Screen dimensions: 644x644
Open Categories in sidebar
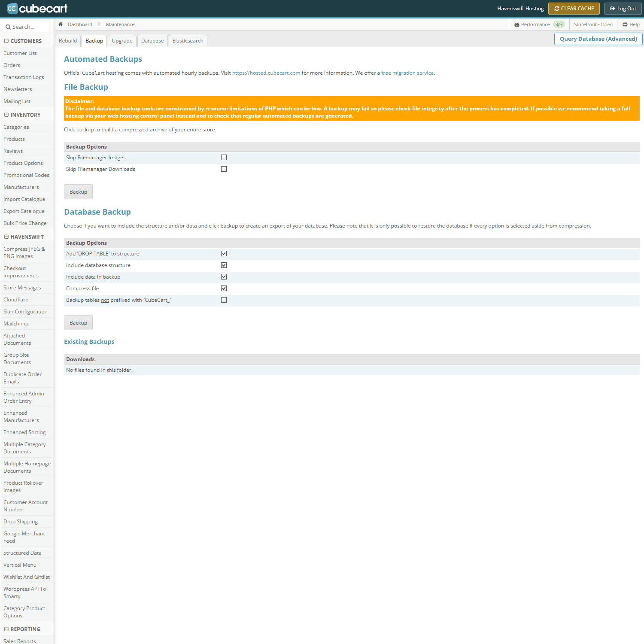tap(27, 127)
